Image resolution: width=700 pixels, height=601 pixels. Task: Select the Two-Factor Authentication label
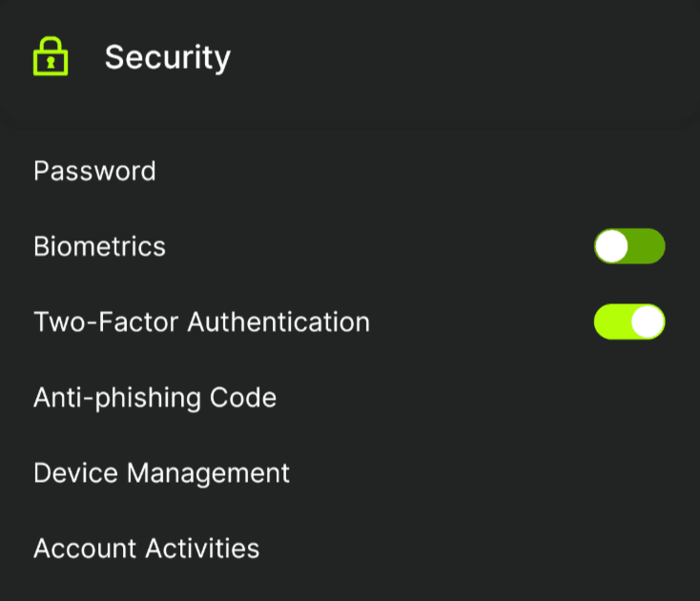coord(202,321)
